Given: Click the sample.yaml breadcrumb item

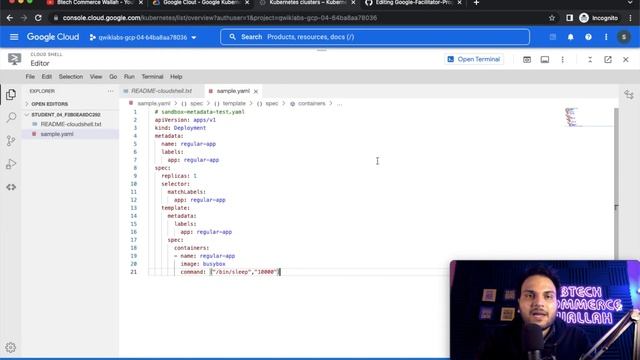Looking at the screenshot, I should [153, 104].
